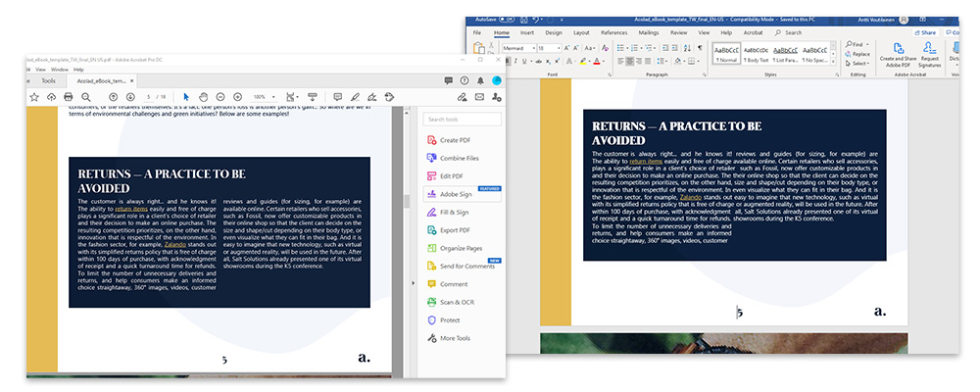Viewport: 980px width, 392px height.
Task: Apply superscript formatting in Word
Action: [x=558, y=61]
